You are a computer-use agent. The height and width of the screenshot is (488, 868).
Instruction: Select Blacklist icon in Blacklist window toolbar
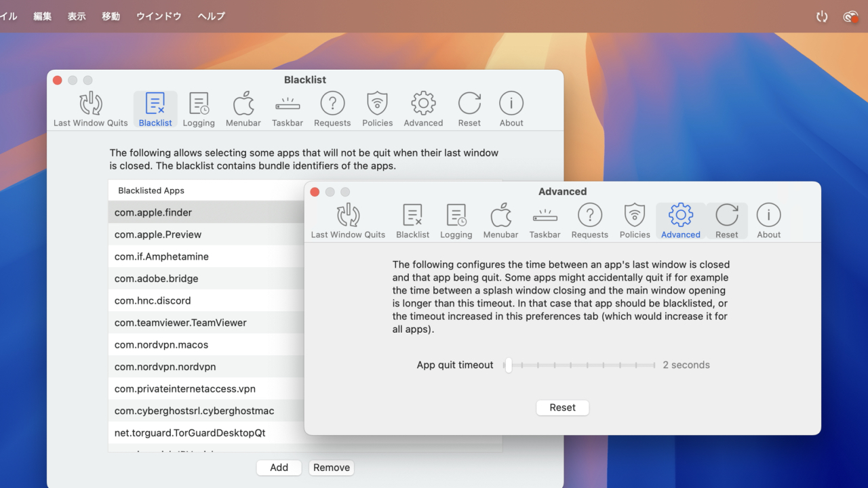coord(155,110)
